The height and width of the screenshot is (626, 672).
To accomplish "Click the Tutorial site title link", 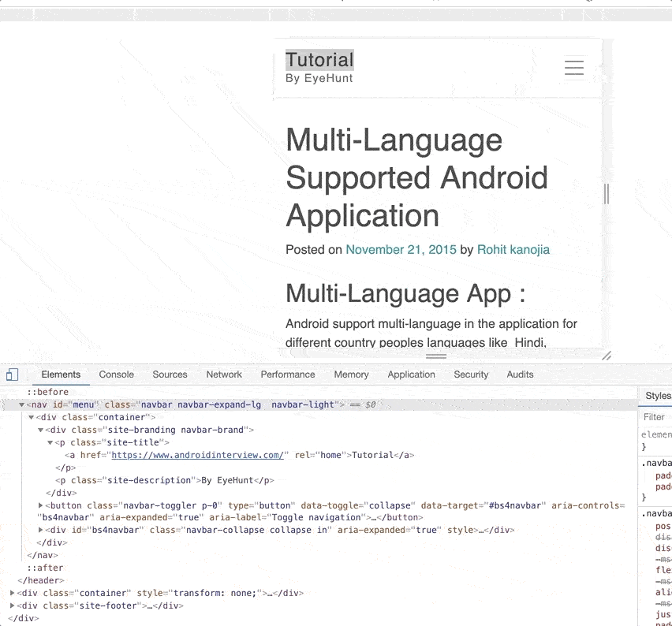I will (x=319, y=60).
